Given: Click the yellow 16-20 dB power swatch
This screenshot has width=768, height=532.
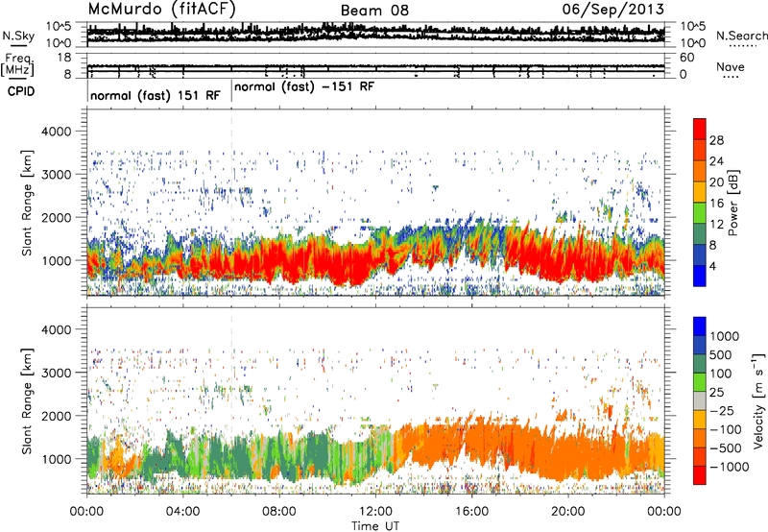Looking at the screenshot, I should (700, 192).
